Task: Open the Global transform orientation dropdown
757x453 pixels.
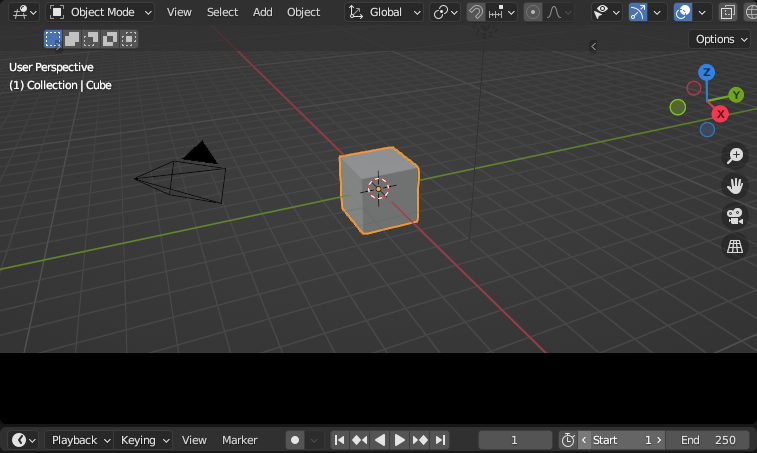Action: (x=384, y=12)
